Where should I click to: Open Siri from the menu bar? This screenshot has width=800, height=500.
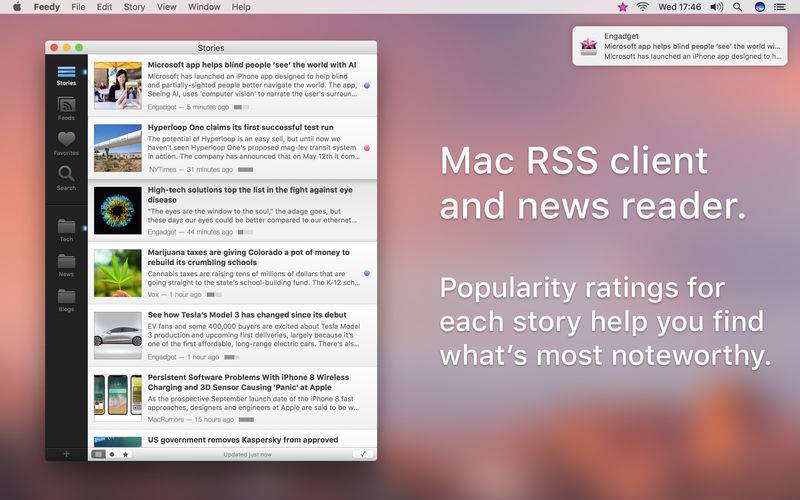pos(760,7)
